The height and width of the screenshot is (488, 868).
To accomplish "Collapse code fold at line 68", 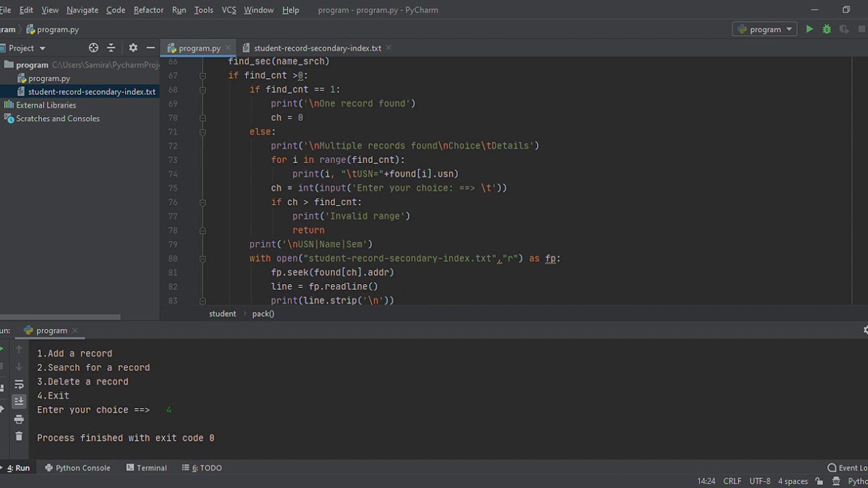I will pyautogui.click(x=202, y=89).
